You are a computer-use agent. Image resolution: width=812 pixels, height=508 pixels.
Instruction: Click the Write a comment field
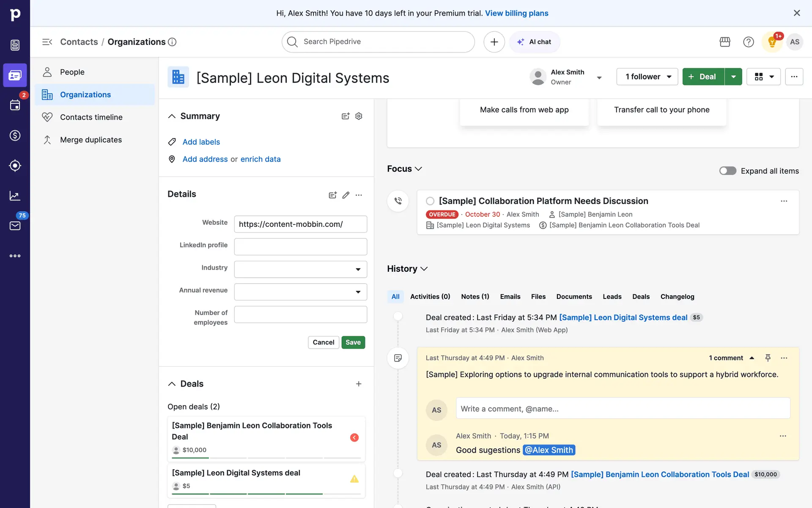pyautogui.click(x=623, y=409)
